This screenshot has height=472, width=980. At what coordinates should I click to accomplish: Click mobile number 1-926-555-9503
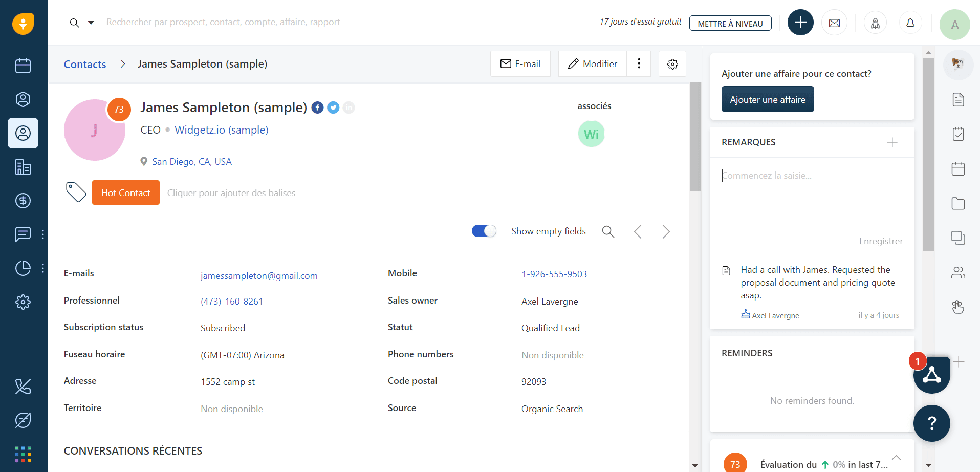click(554, 274)
